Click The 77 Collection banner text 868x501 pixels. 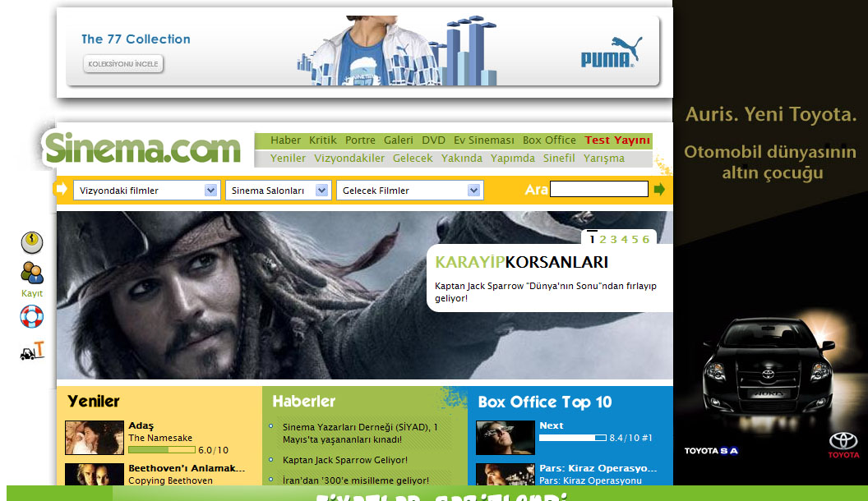tap(136, 39)
